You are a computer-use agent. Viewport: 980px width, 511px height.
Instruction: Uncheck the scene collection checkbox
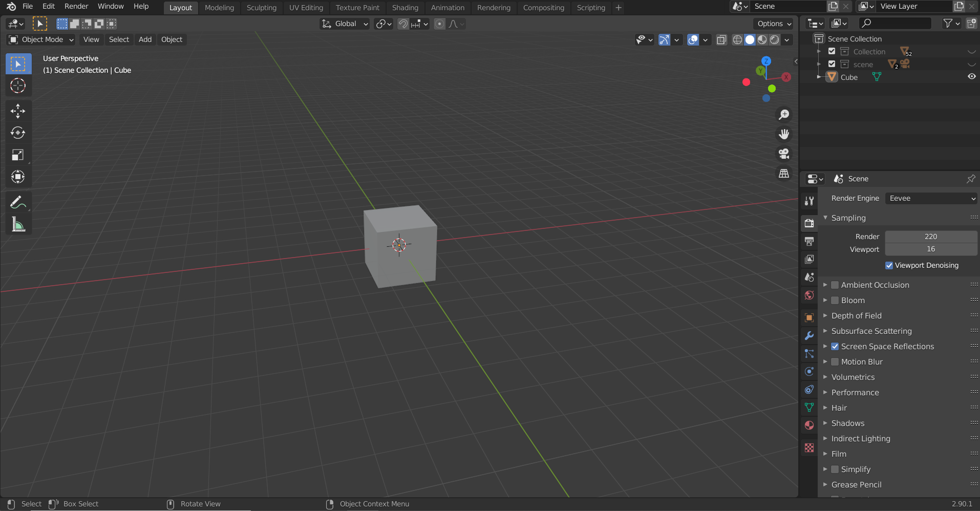tap(832, 64)
